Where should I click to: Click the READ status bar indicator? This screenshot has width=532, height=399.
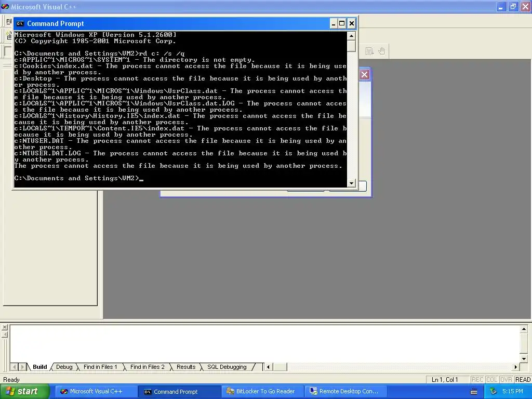[x=523, y=380]
